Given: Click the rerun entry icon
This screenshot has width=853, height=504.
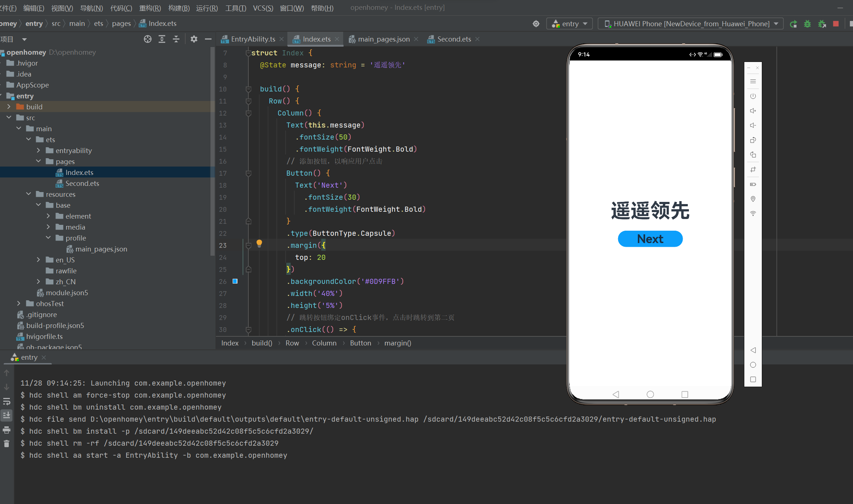Looking at the screenshot, I should (x=793, y=24).
